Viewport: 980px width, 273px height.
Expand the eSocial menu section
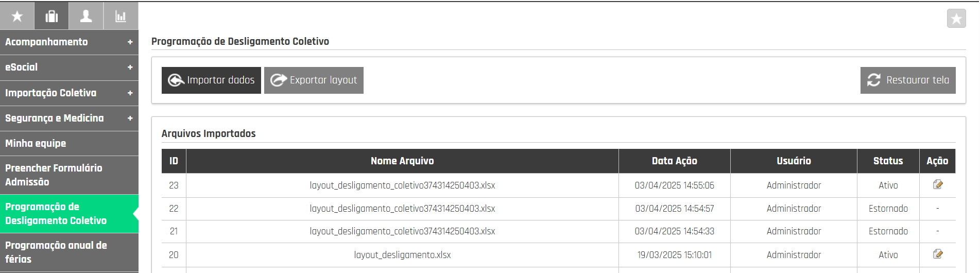(x=69, y=67)
